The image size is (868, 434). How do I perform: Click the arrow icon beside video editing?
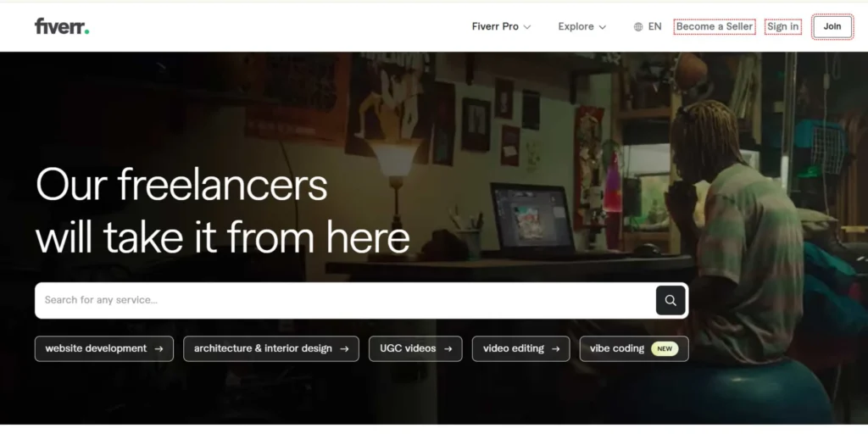[x=556, y=348]
